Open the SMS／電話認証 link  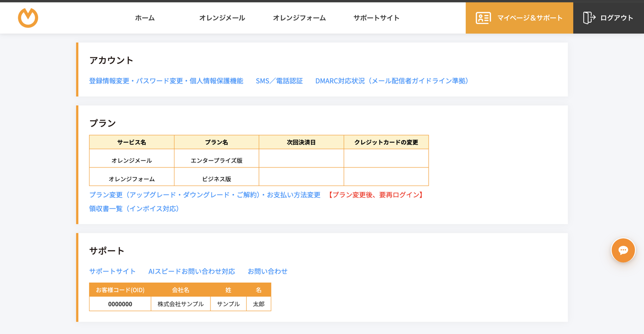279,81
